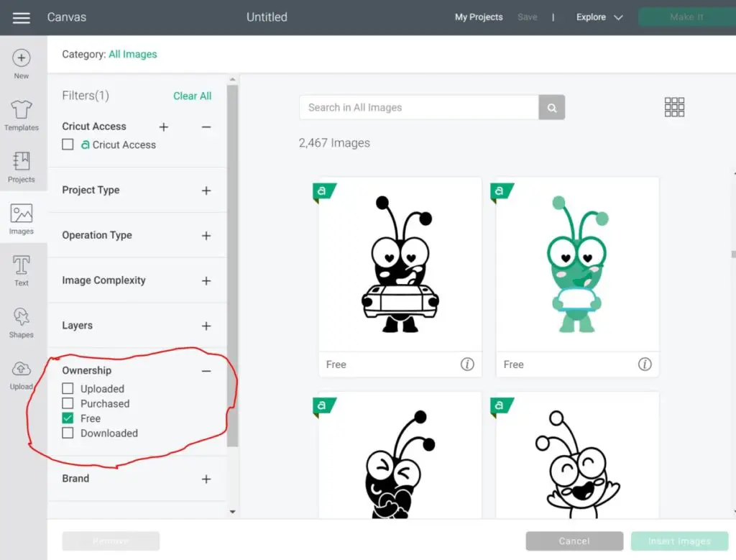Viewport: 736px width, 560px height.
Task: Click the filter panel scroll down arrow
Action: [232, 512]
